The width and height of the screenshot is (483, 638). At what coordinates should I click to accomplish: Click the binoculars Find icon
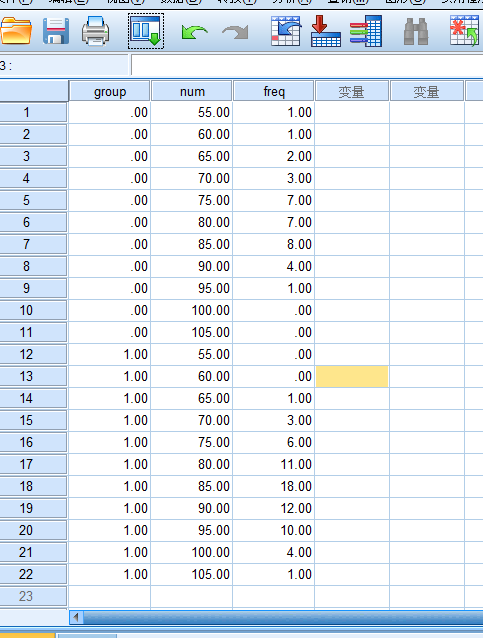(416, 31)
